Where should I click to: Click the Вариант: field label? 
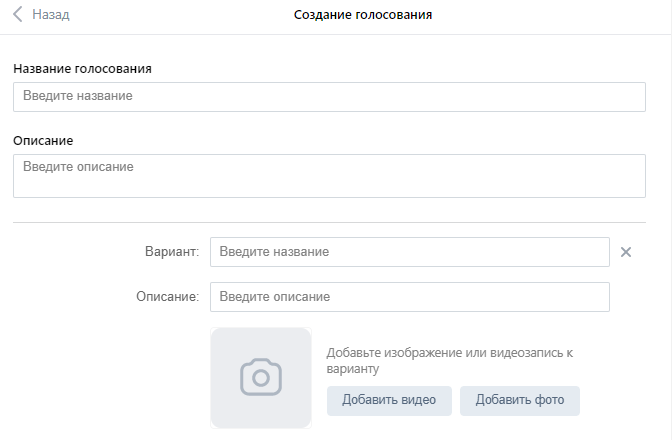pyautogui.click(x=172, y=251)
